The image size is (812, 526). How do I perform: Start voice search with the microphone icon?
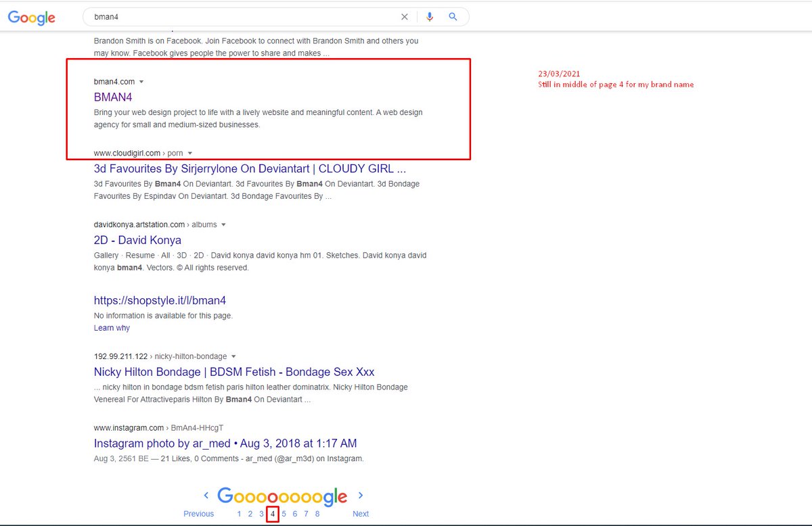coord(430,17)
